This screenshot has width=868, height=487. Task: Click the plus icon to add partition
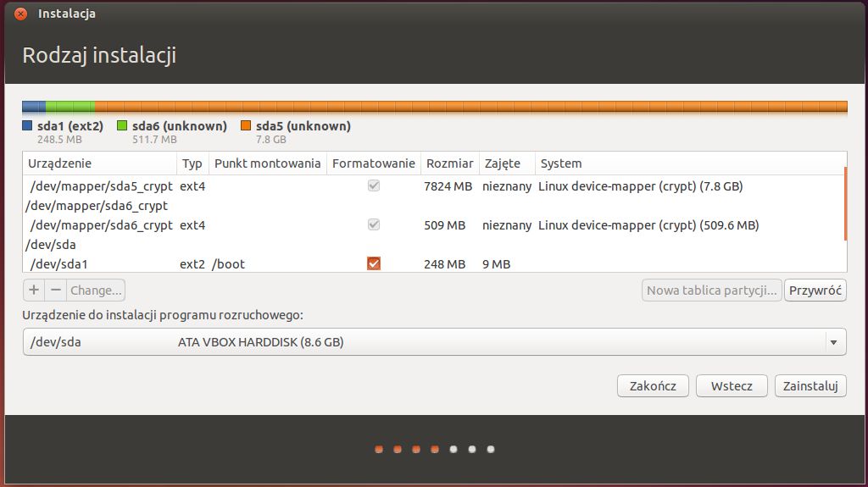point(34,290)
